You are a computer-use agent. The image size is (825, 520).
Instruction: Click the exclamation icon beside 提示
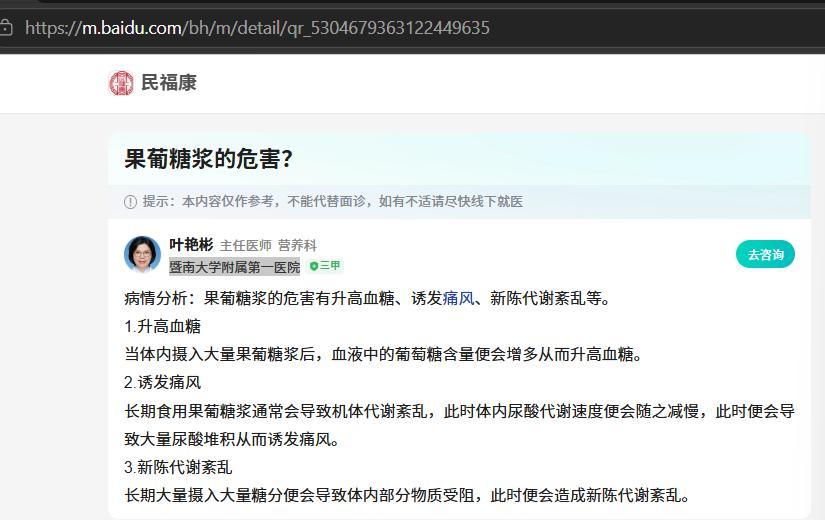tap(130, 202)
